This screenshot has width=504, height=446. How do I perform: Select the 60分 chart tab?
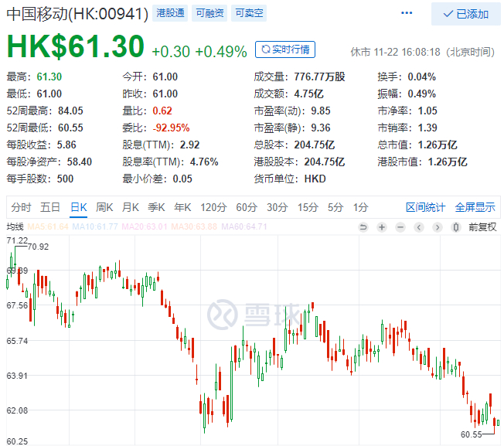[247, 207]
